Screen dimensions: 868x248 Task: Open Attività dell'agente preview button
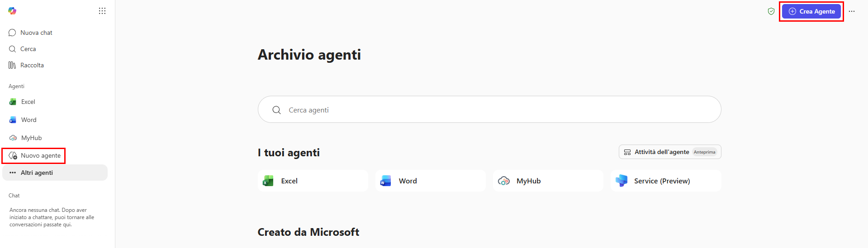(x=670, y=152)
